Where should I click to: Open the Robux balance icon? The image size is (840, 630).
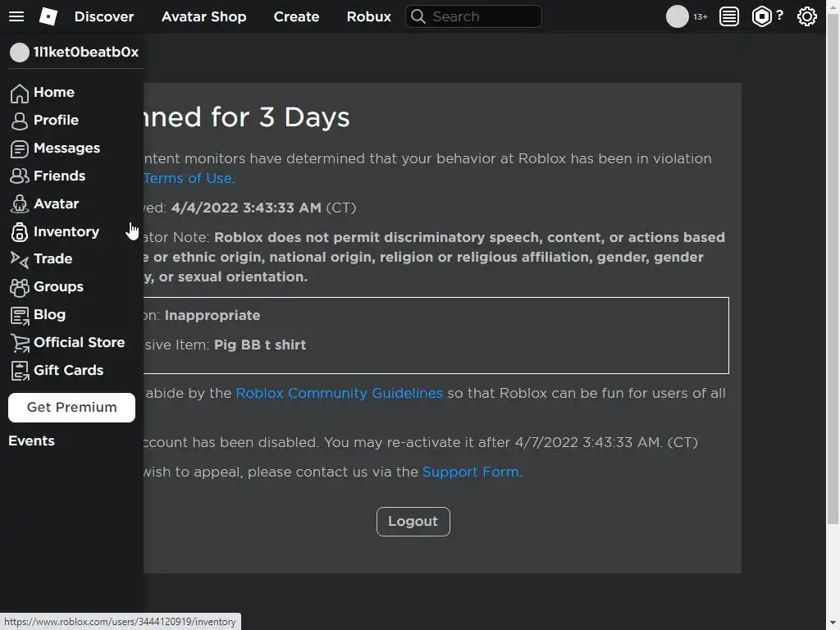click(x=762, y=16)
